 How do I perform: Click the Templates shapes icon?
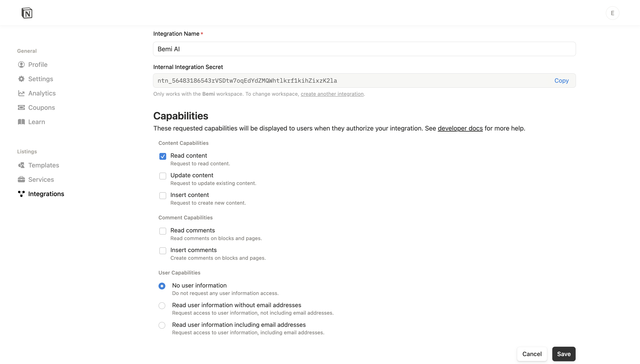(x=21, y=165)
